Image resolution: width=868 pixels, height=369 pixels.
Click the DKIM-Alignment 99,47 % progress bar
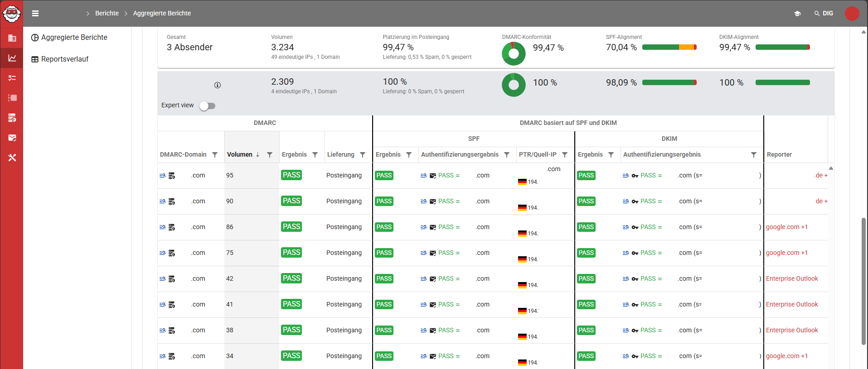783,47
